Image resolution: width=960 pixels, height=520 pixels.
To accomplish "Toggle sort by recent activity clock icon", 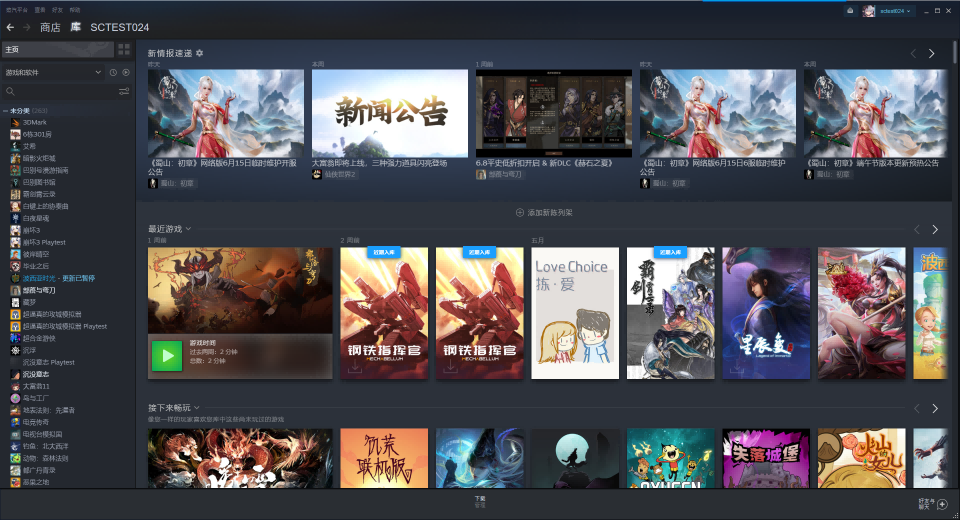I will pos(113,72).
